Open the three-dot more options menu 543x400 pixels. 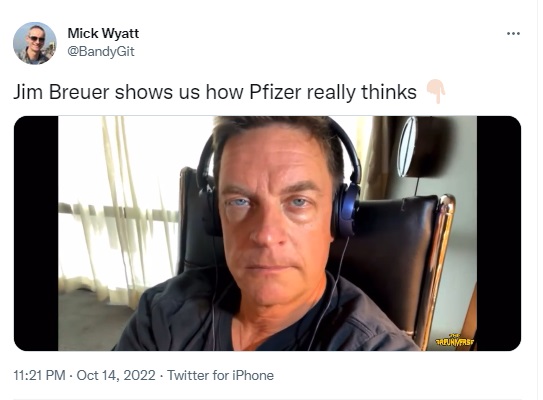point(513,34)
